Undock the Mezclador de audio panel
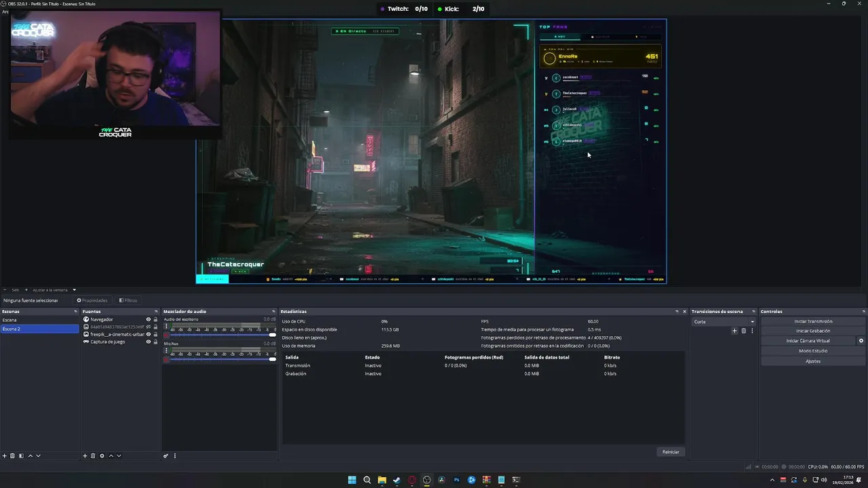 click(274, 312)
